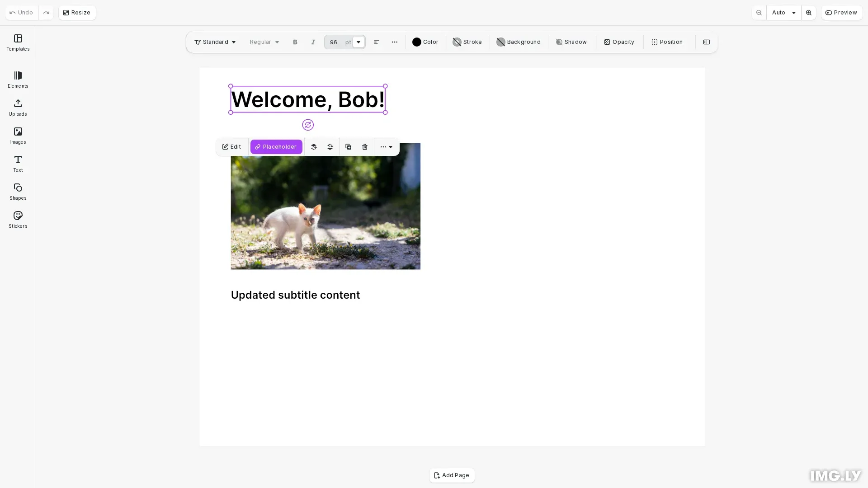The height and width of the screenshot is (488, 868).
Task: Click the circular swap icon below the headline
Action: coord(307,125)
